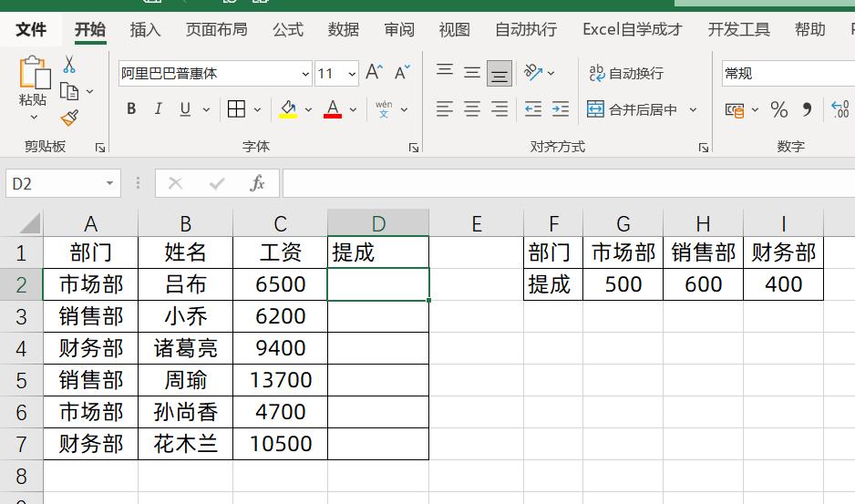This screenshot has height=504, width=855.
Task: Click 合并后居中 merge and center
Action: click(x=633, y=109)
